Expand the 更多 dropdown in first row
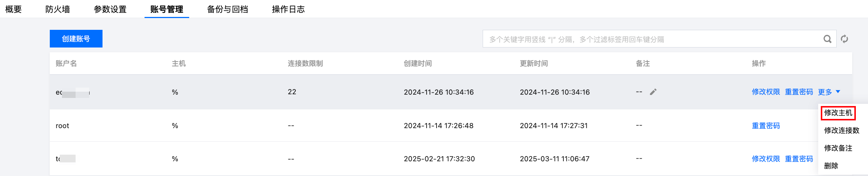 [x=829, y=92]
